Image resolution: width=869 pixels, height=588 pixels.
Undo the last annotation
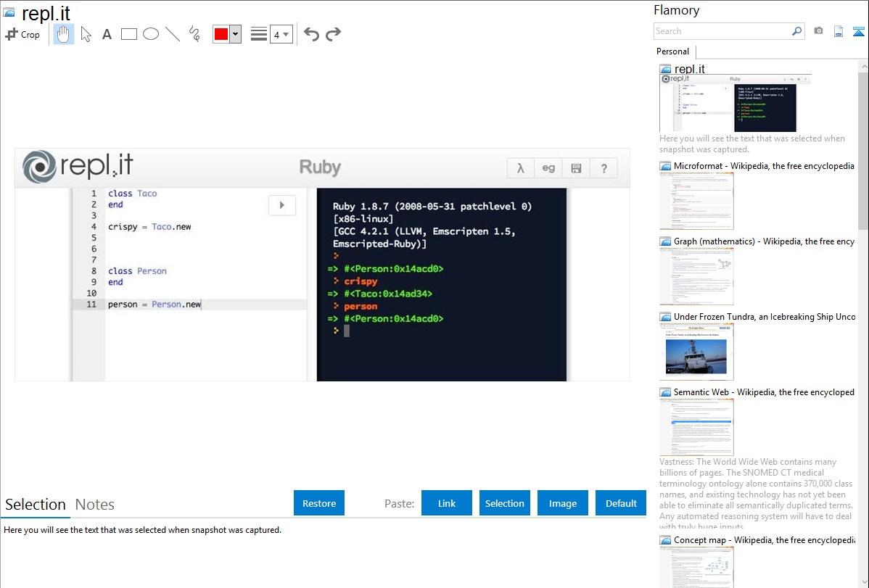coord(311,34)
